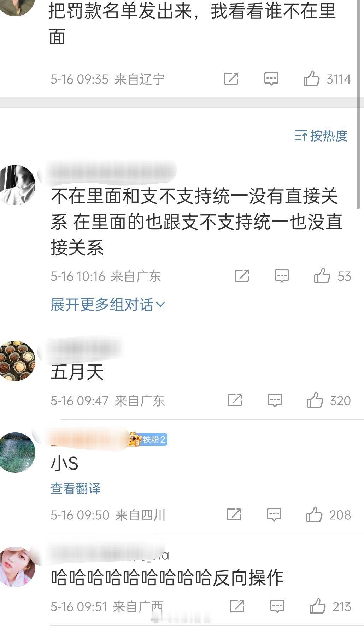Expand 展开更多组对话
The width and height of the screenshot is (364, 627).
(108, 305)
